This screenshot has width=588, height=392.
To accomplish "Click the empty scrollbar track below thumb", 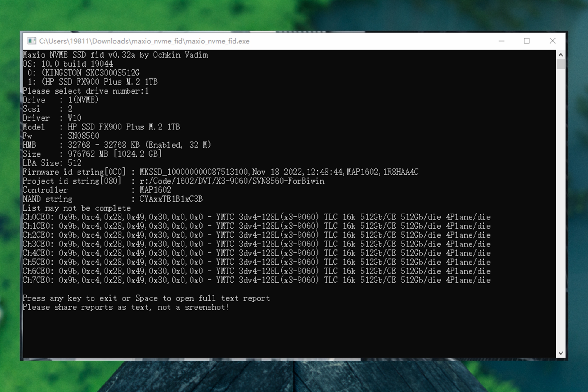I will tap(561, 208).
